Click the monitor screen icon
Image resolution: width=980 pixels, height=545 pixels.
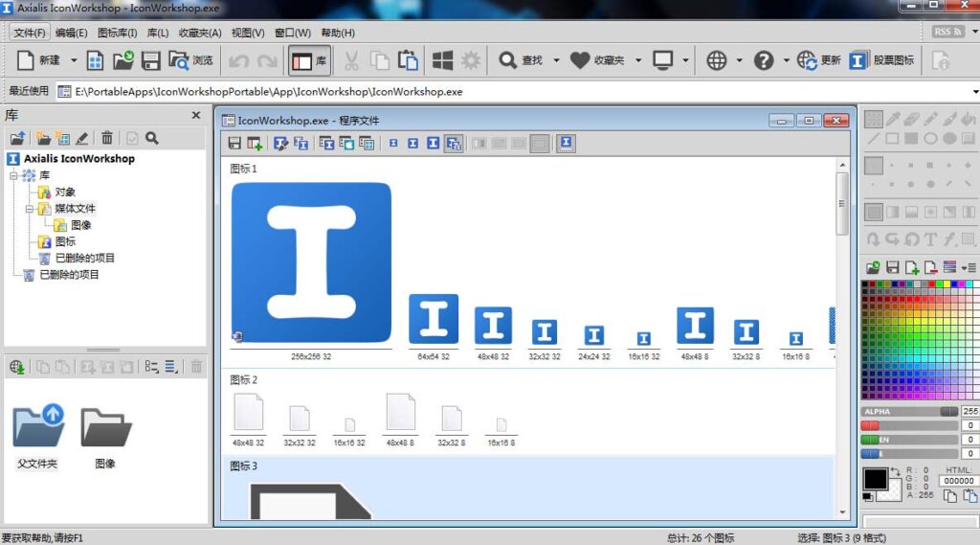tap(662, 60)
